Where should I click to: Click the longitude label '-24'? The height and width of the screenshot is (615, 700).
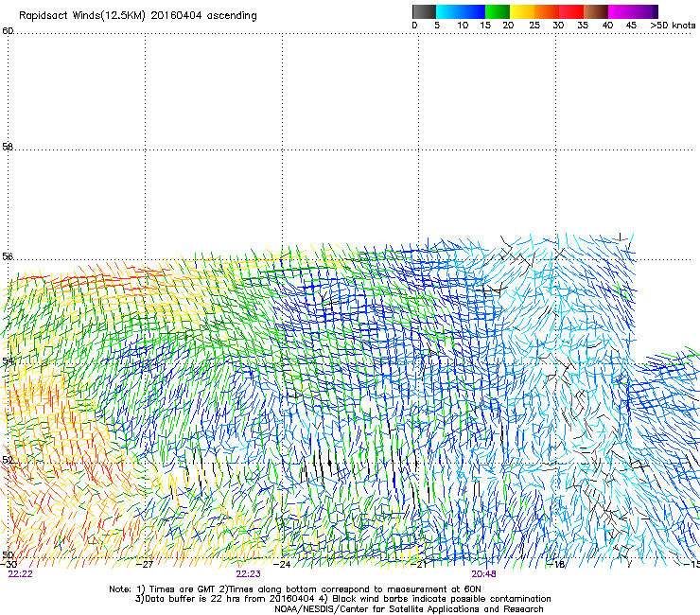282,565
